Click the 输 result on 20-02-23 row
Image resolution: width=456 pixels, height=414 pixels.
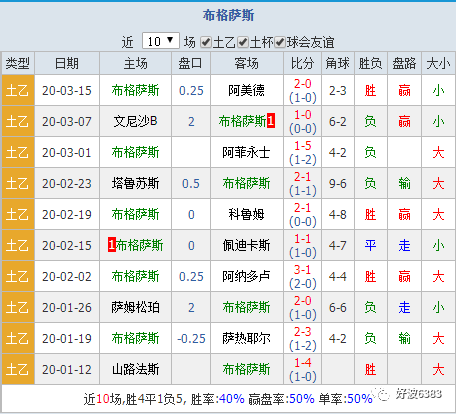point(404,184)
